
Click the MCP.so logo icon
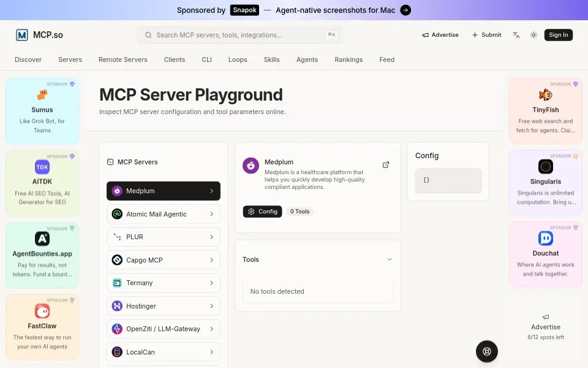click(22, 35)
